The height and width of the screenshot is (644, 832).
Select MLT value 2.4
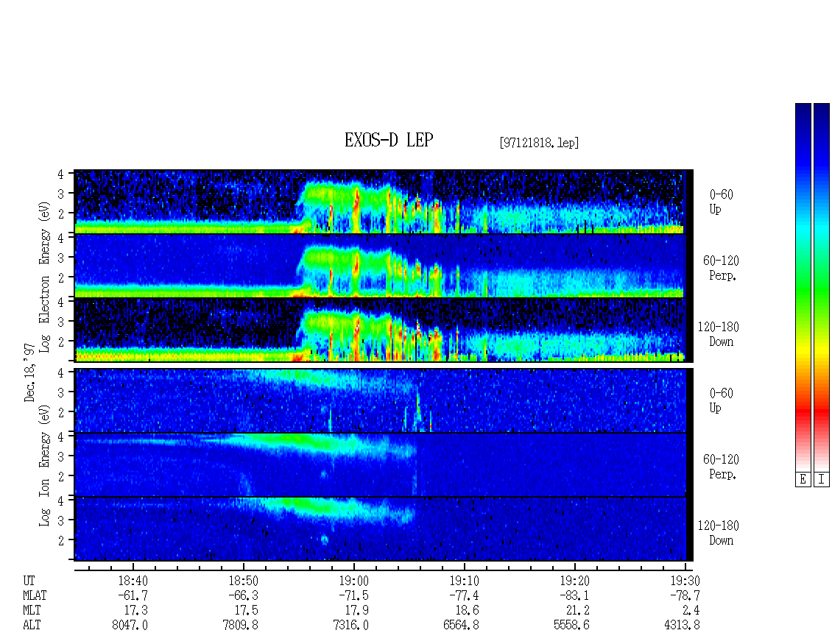click(691, 611)
